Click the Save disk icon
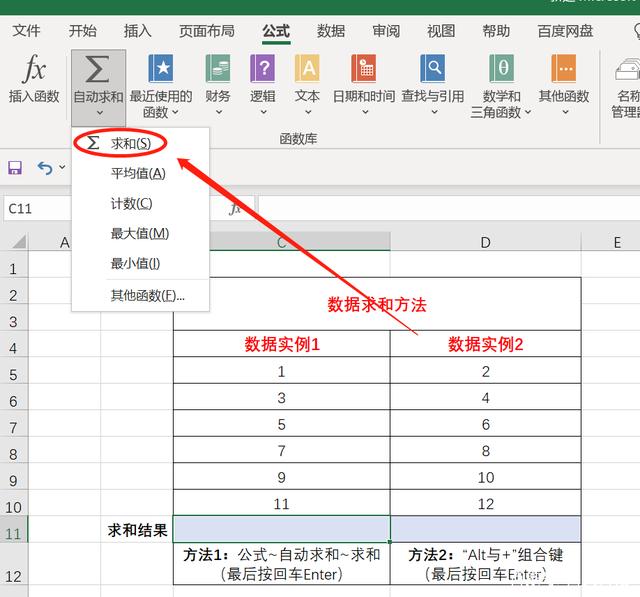The width and height of the screenshot is (640, 597). point(15,168)
